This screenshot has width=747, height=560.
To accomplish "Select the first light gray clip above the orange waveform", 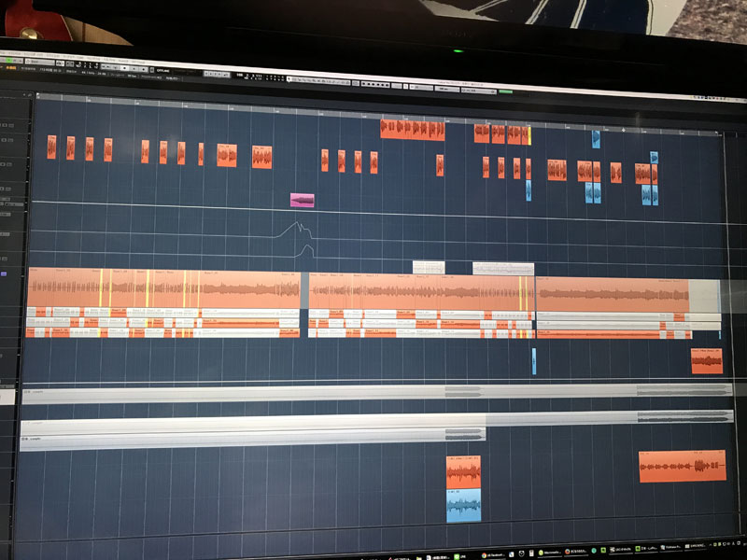I will click(429, 267).
